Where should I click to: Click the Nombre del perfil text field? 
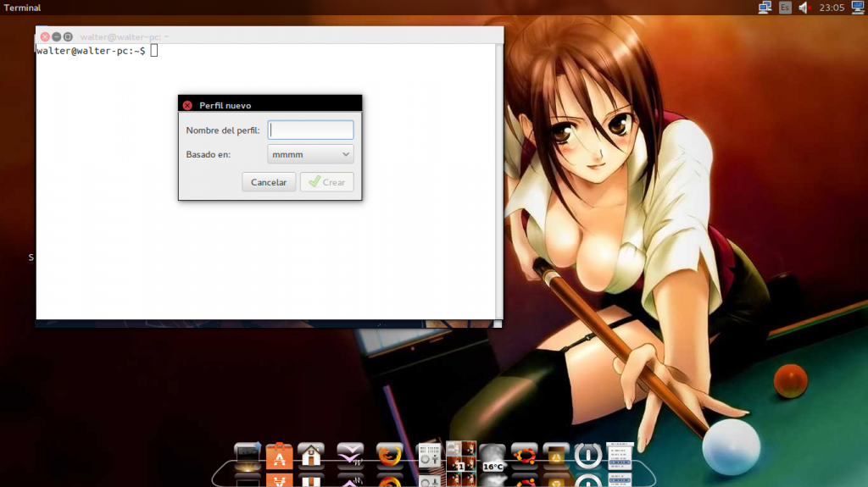[x=310, y=130]
